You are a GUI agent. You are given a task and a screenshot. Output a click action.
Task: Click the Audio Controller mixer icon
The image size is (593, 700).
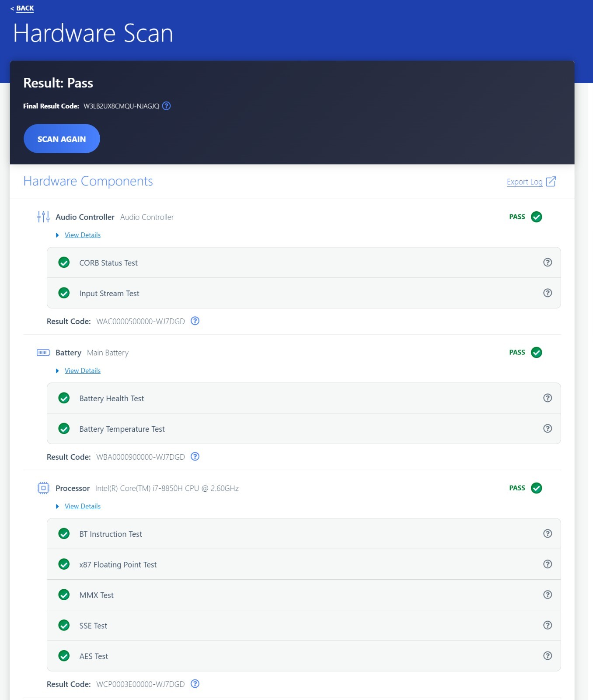[x=43, y=217]
